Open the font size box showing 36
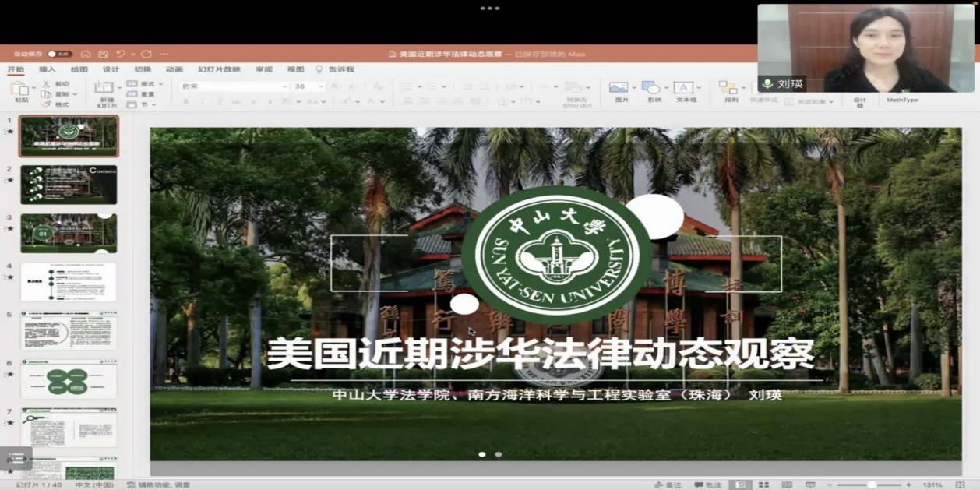Image resolution: width=980 pixels, height=490 pixels. [x=308, y=86]
